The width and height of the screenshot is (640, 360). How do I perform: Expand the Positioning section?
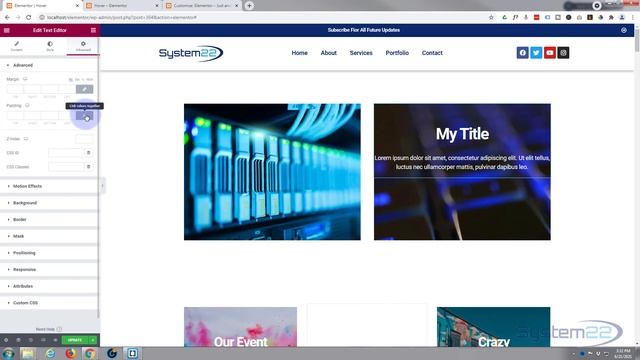(x=49, y=253)
